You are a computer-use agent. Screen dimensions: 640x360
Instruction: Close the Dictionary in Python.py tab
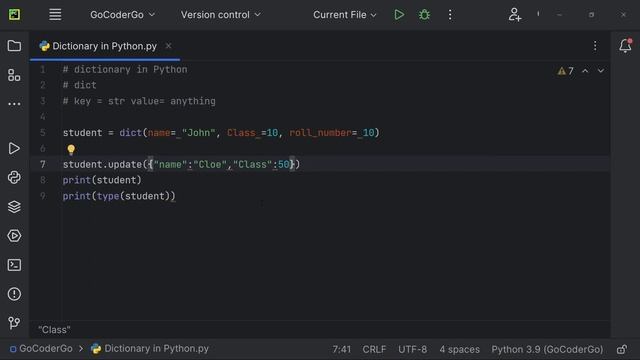[x=168, y=46]
